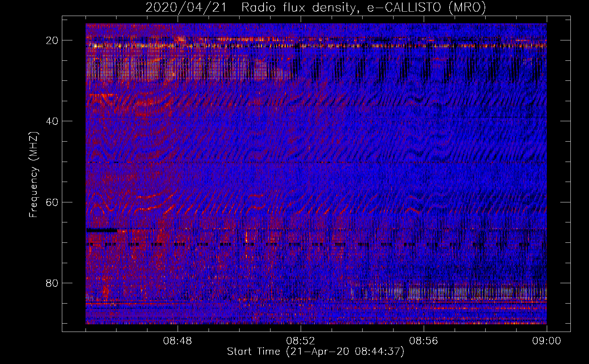Viewport: 589px width, 364px height.
Task: Click the 60 MHz frequency tick label
Action: [x=52, y=202]
